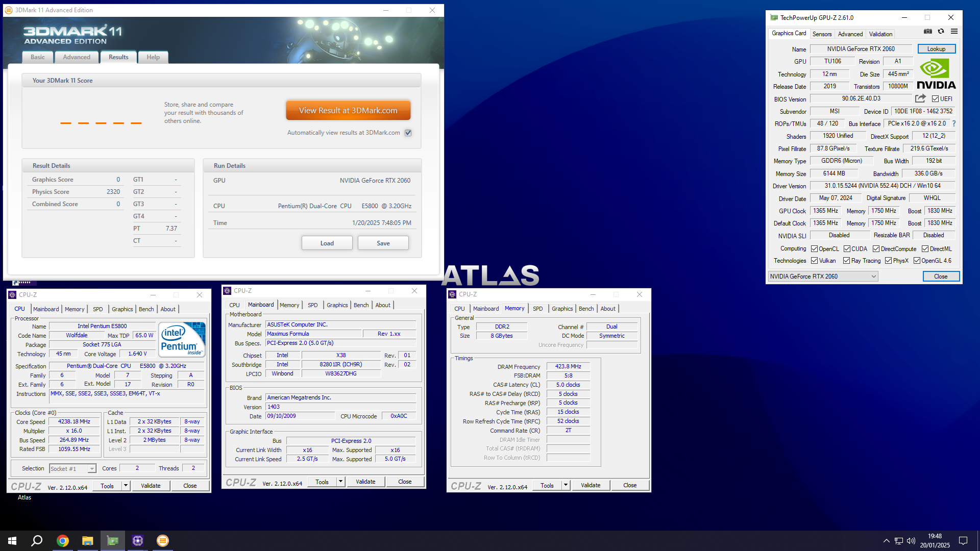
Task: Click title icon of CPU-Z Mainboard window
Action: tap(227, 291)
